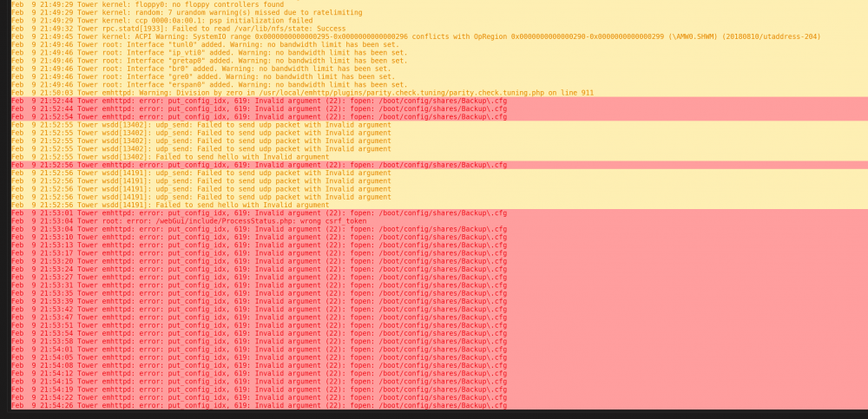Click wsdd[14191] 'Failed to send hello' line
The height and width of the screenshot is (419, 868).
point(170,206)
